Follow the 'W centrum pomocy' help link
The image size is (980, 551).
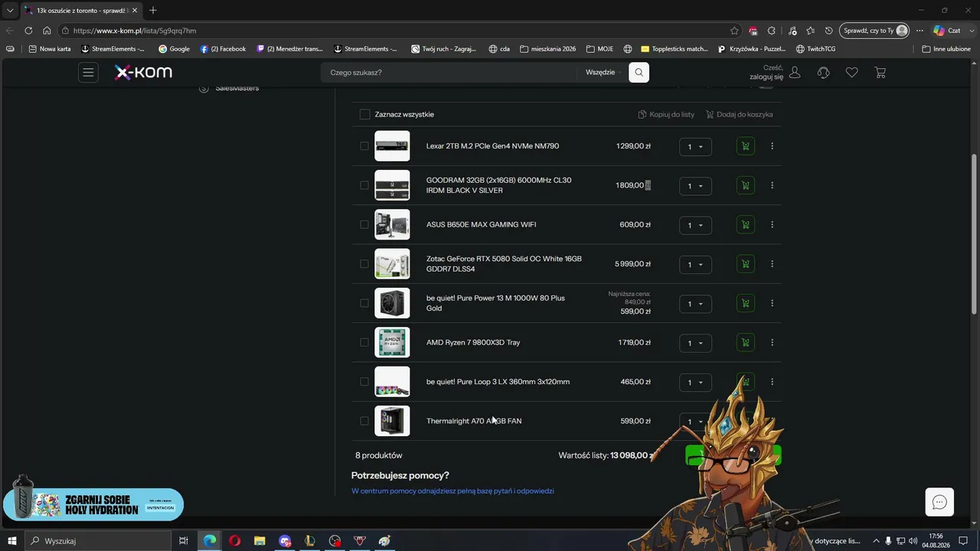[x=452, y=491]
